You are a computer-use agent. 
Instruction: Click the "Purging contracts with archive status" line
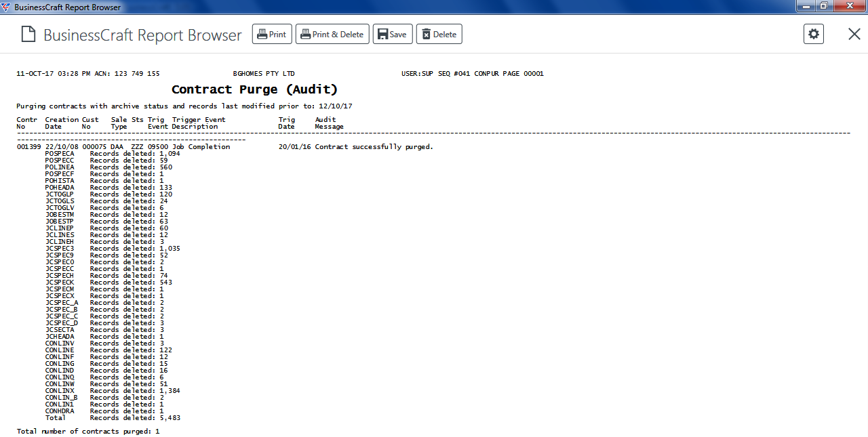184,106
